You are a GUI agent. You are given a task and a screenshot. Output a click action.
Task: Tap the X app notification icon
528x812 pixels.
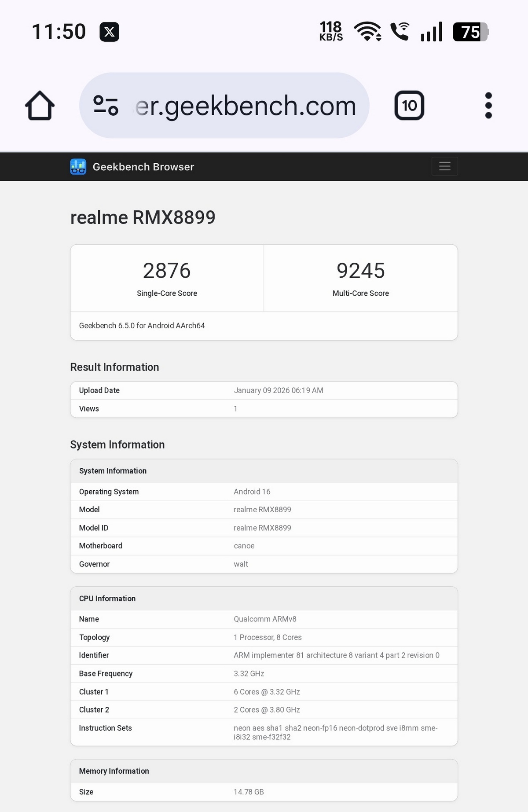click(x=109, y=32)
